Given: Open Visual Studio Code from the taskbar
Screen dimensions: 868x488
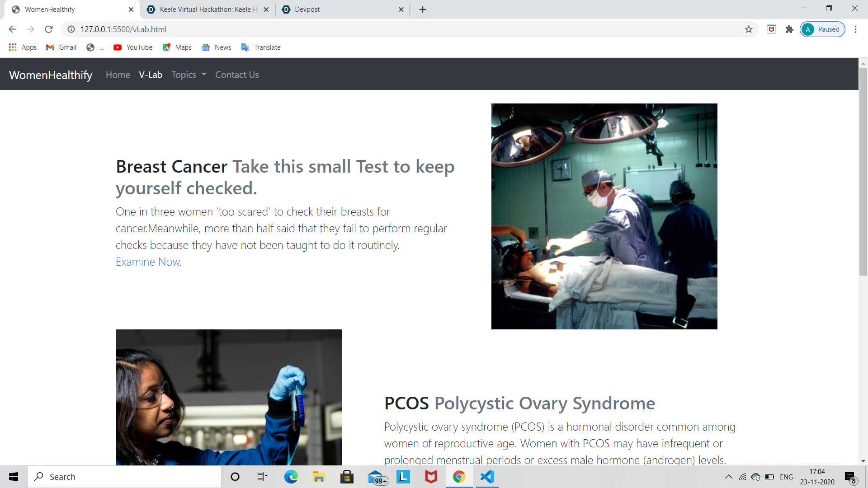Looking at the screenshot, I should pos(487,477).
